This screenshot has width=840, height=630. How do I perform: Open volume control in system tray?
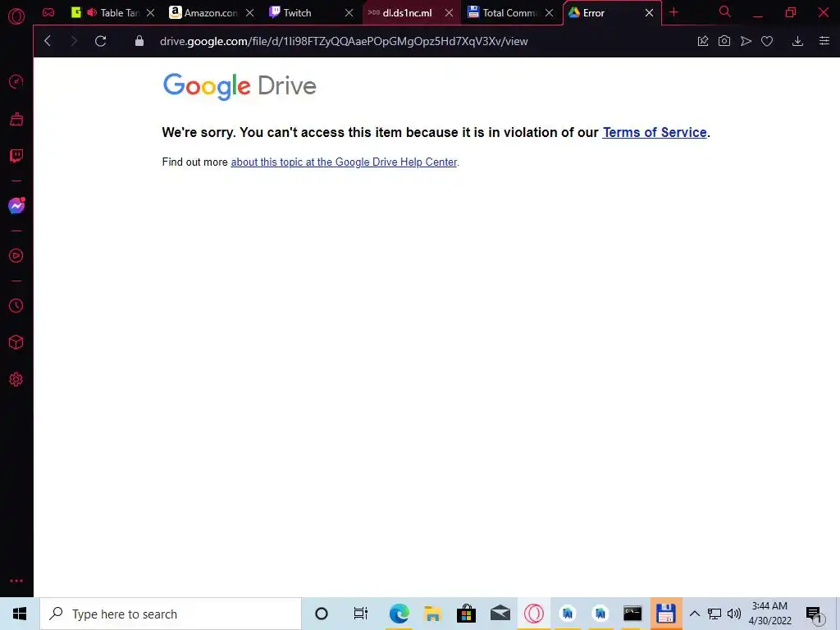734,614
